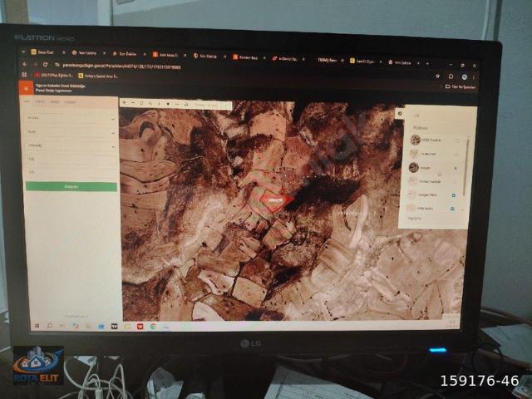The image size is (532, 399).
Task: Open a new browser tab with the plus button
Action: click(427, 63)
